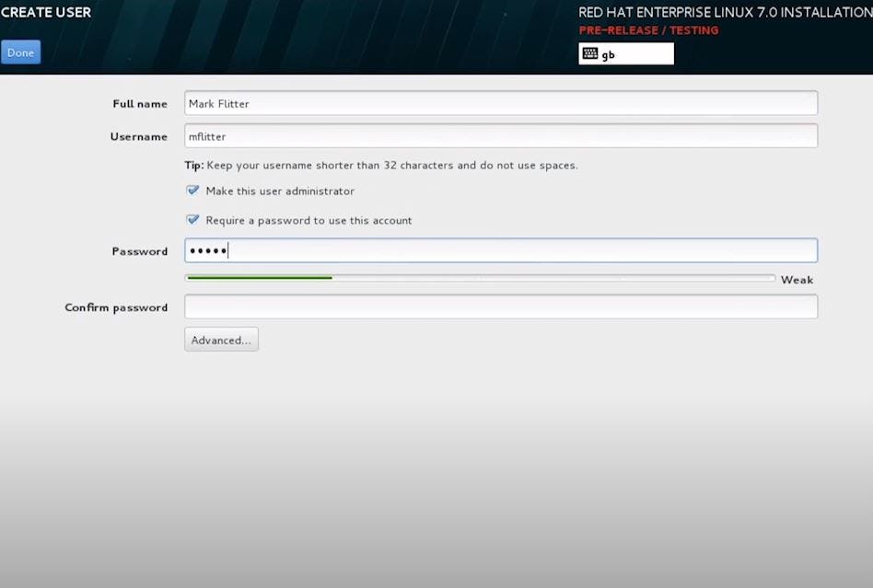Viewport: 873px width, 588px height.
Task: Click the password strength bar labeled Weak
Action: [479, 278]
